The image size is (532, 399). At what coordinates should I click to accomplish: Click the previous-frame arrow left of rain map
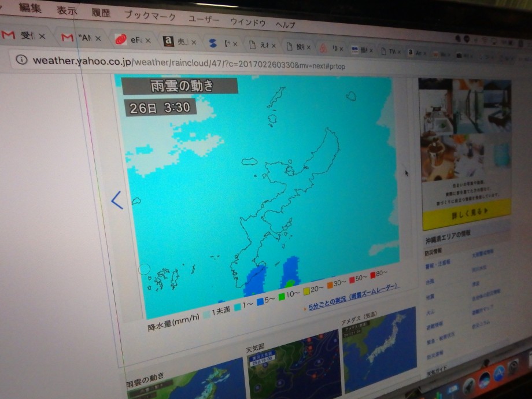[x=117, y=199]
